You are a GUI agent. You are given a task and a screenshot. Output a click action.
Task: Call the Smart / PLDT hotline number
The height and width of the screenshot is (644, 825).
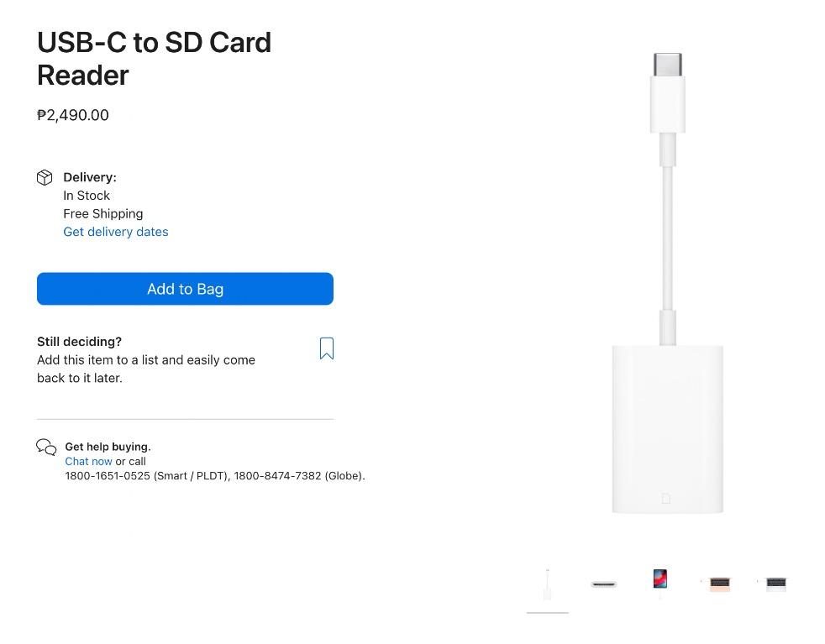tap(104, 475)
